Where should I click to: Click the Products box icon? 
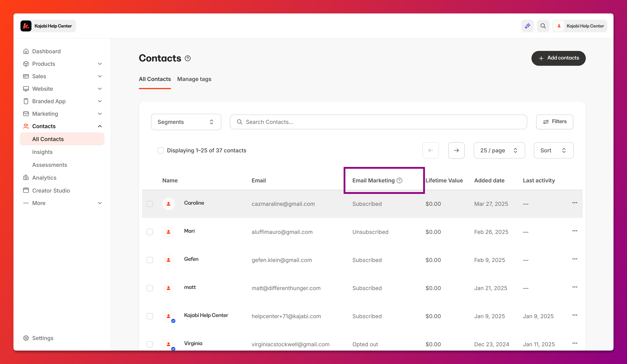[26, 64]
